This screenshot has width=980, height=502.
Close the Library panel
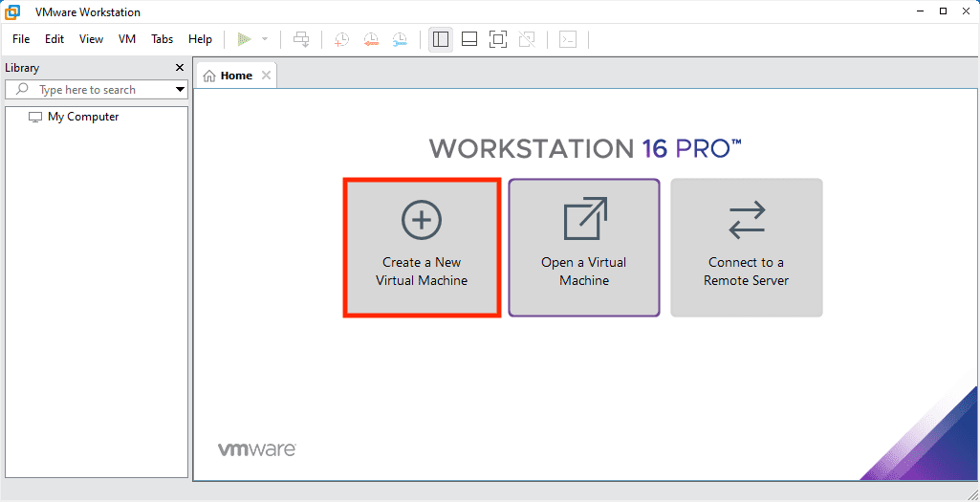click(x=180, y=68)
